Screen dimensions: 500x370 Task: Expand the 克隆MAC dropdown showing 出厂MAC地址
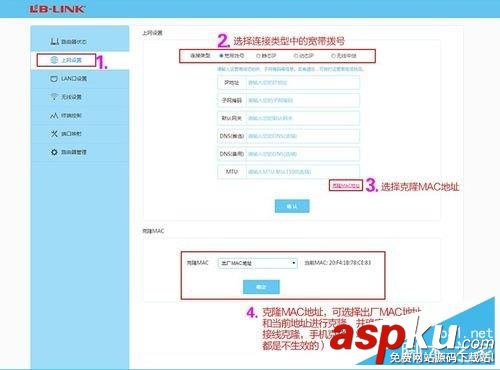pos(257,263)
